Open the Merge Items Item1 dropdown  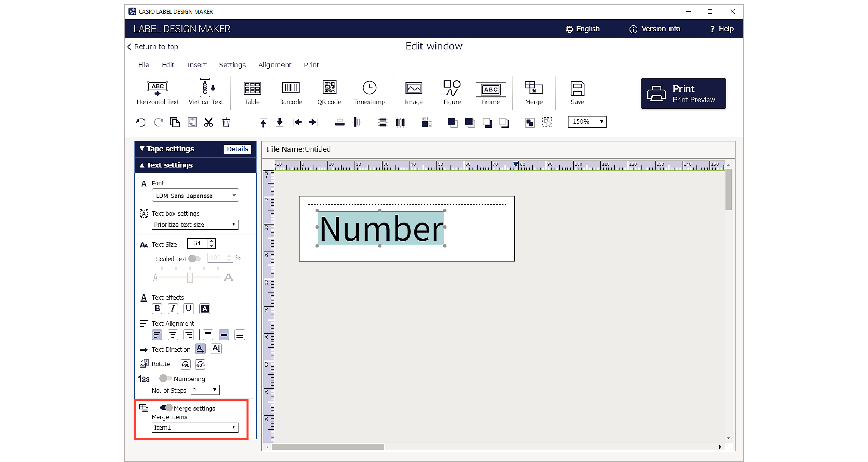[232, 427]
